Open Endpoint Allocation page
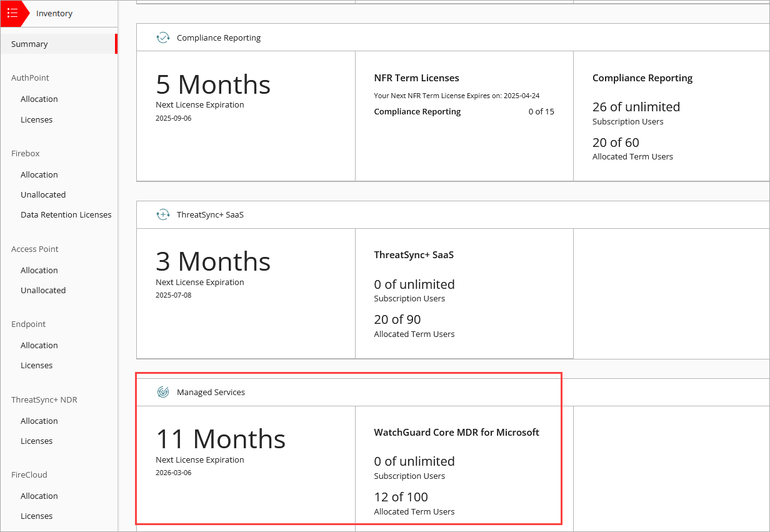770x532 pixels. coord(39,345)
